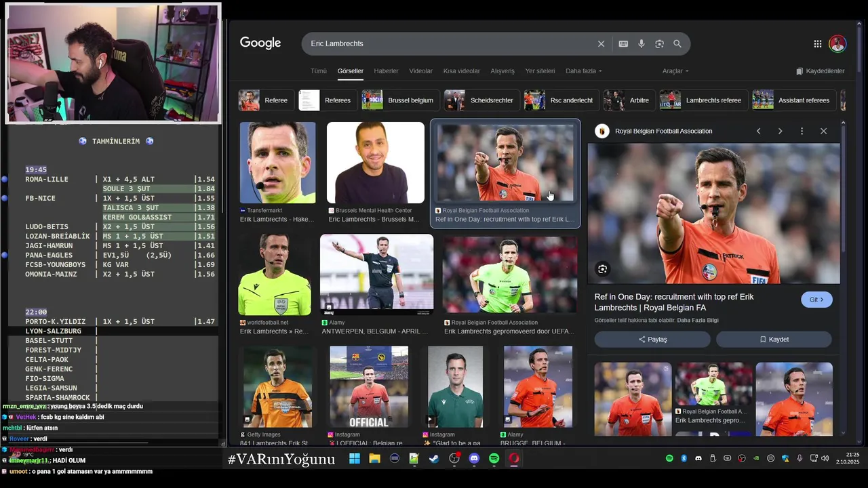Viewport: 868px width, 488px height.
Task: Click the magnifier search button
Action: pos(677,43)
